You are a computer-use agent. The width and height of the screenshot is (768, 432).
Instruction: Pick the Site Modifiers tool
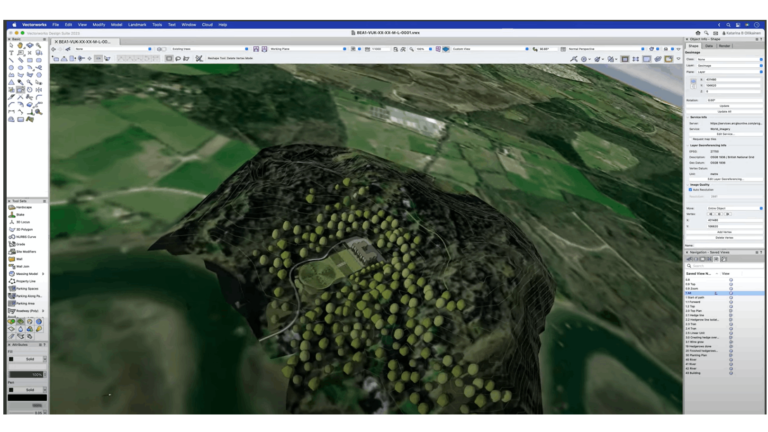26,251
